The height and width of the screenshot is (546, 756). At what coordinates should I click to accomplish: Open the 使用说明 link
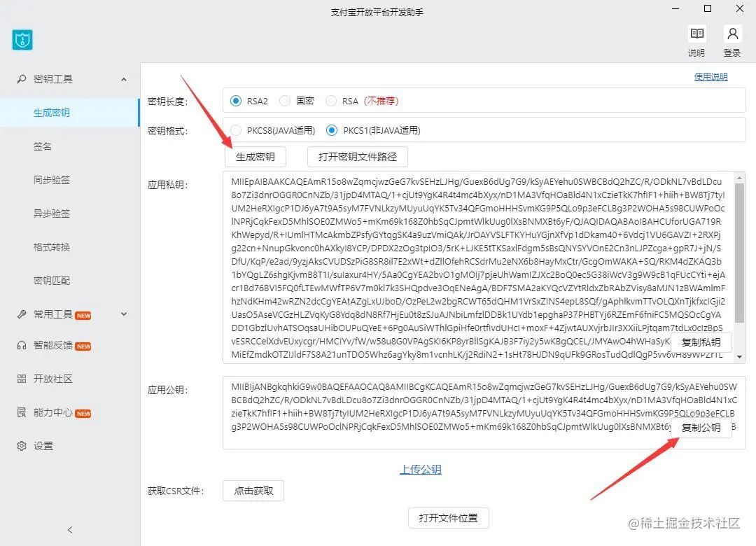(710, 77)
